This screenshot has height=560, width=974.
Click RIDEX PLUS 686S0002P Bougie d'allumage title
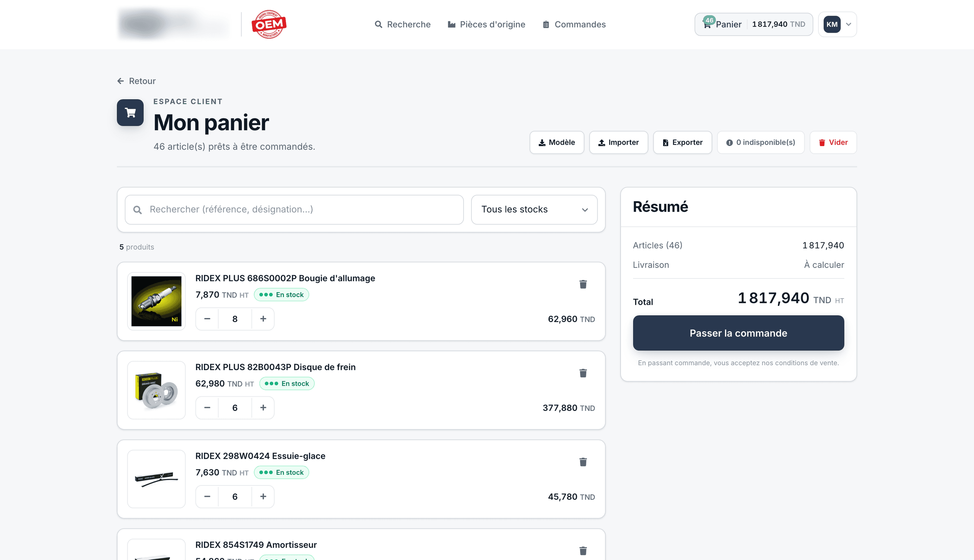tap(285, 278)
